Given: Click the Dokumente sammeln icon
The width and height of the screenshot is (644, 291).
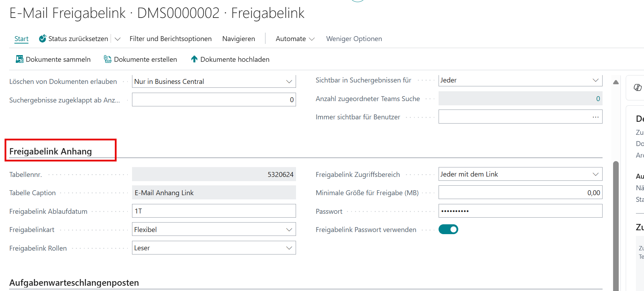Looking at the screenshot, I should [20, 59].
